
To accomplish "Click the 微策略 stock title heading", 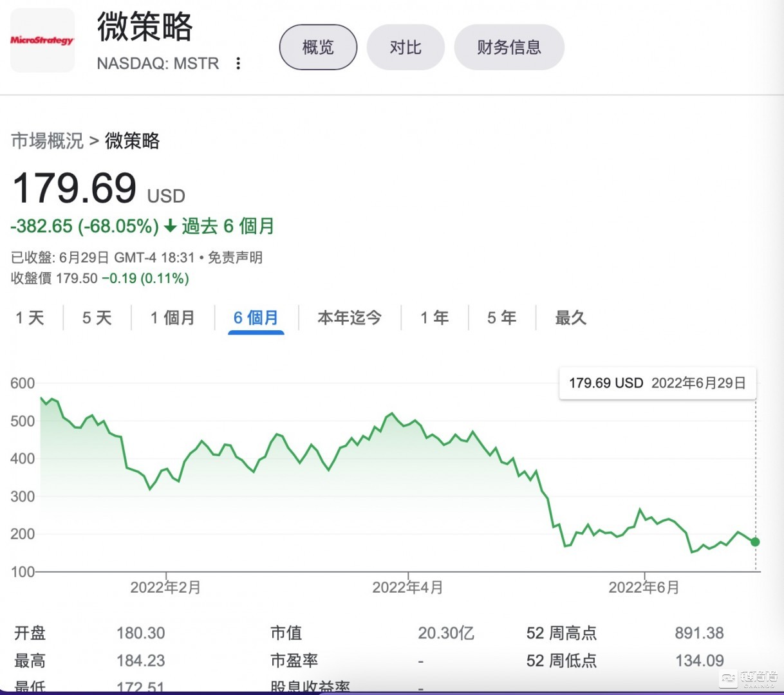I will (145, 28).
